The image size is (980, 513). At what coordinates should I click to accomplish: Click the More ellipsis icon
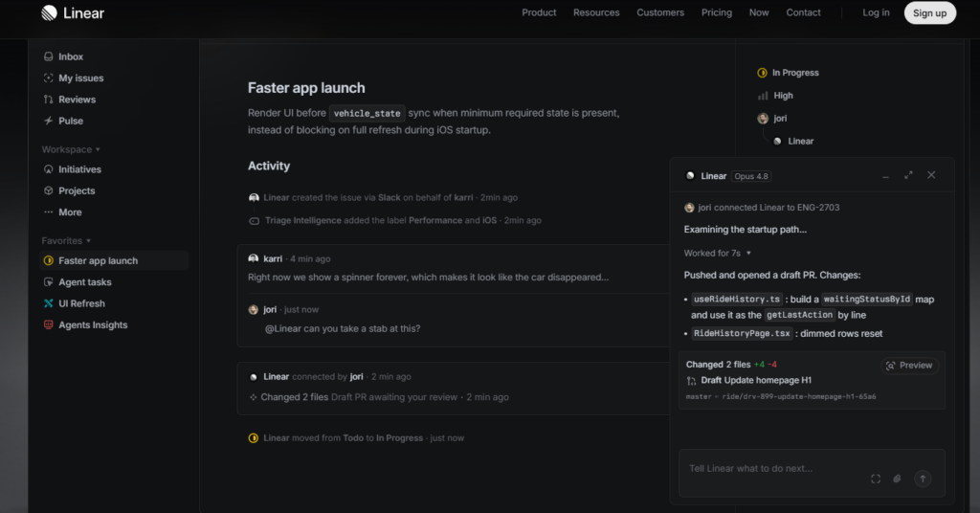(48, 212)
